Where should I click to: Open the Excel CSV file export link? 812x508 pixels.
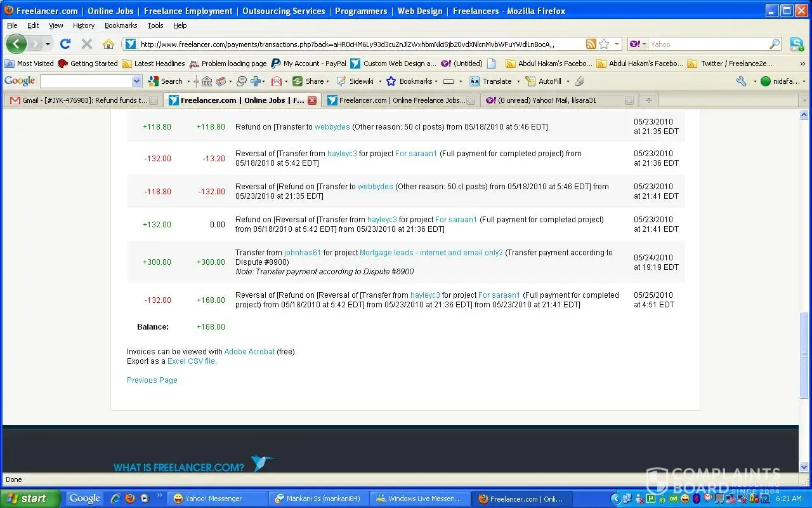[x=191, y=361]
